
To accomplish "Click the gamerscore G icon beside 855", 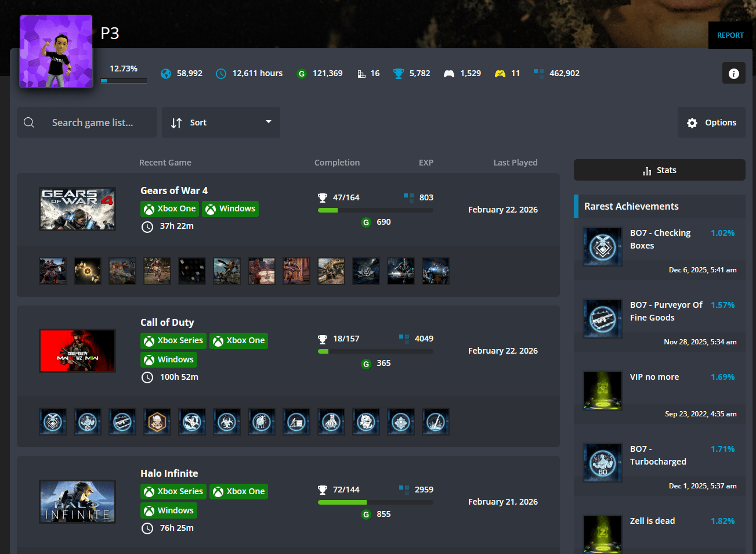I will coord(366,515).
